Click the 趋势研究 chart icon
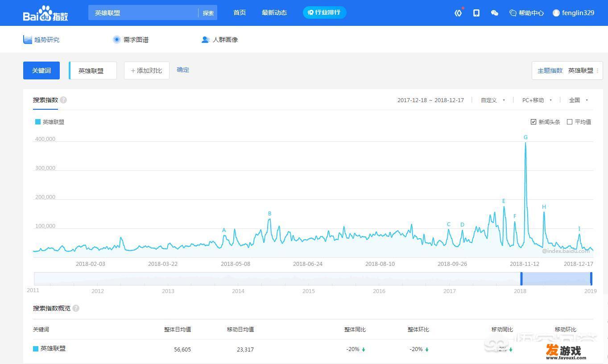 pos(28,39)
